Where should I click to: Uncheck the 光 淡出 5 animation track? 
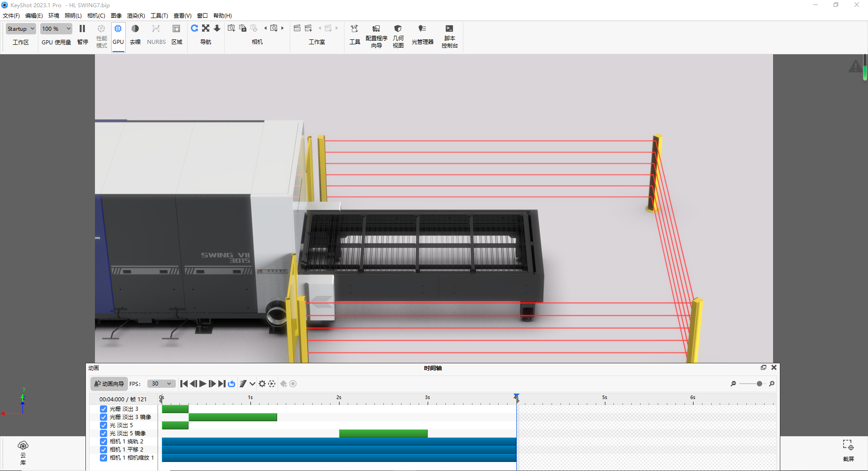pyautogui.click(x=103, y=425)
